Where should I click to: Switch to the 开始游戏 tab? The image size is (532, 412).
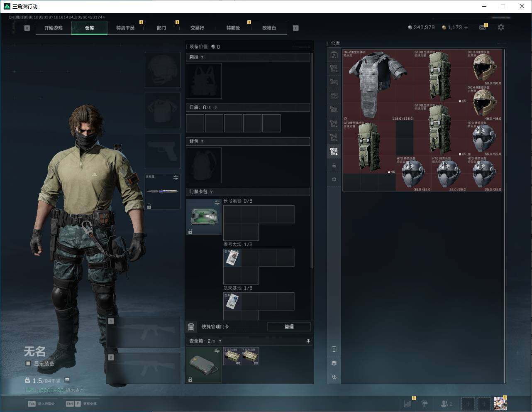point(54,28)
